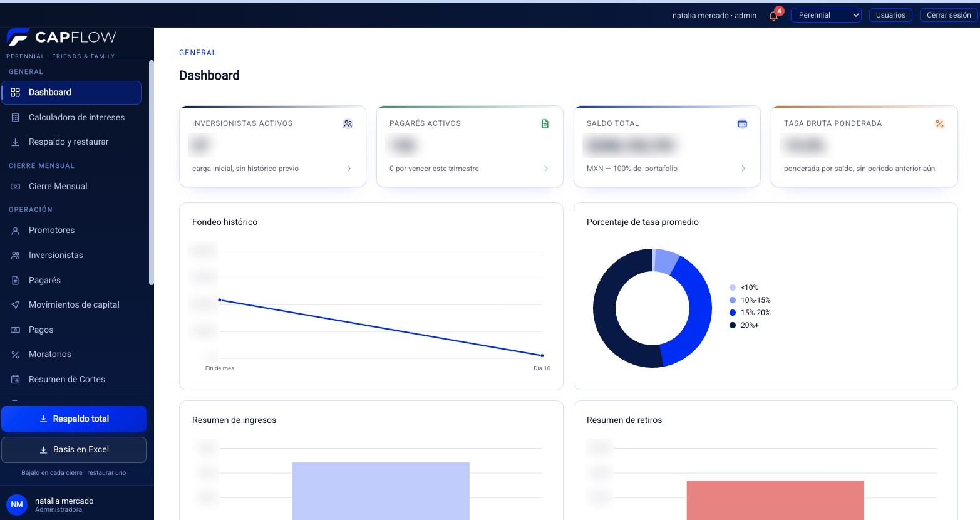This screenshot has height=520, width=980.
Task: Click the Fin de mes data point
Action: [220, 300]
